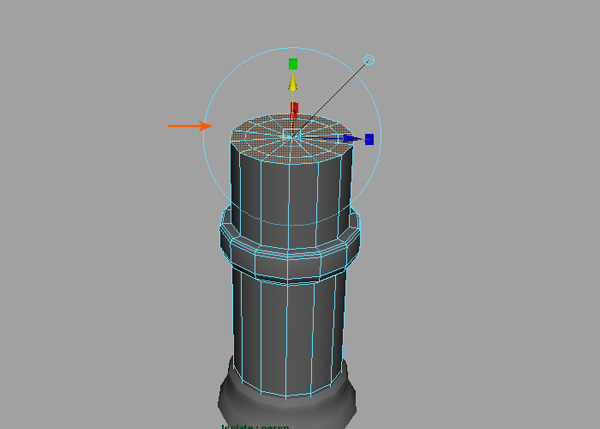This screenshot has height=429, width=600.
Task: Click the Isolate : persp viewport label
Action: click(x=255, y=425)
